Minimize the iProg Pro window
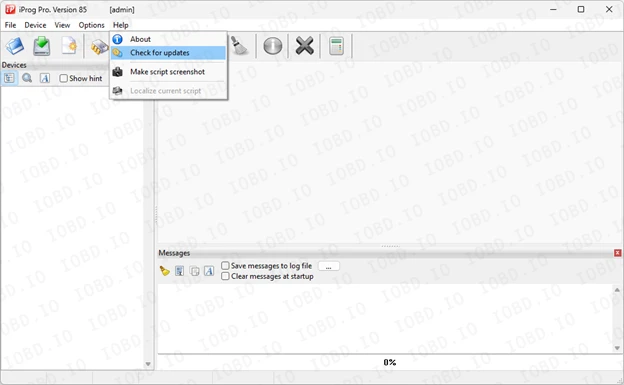 pos(553,9)
